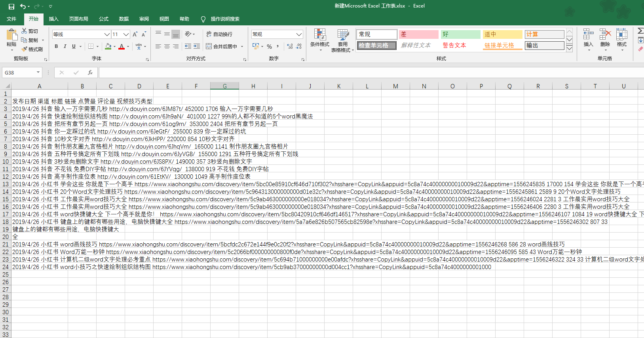Increase decimal places
This screenshot has height=338, width=644.
[x=290, y=46]
